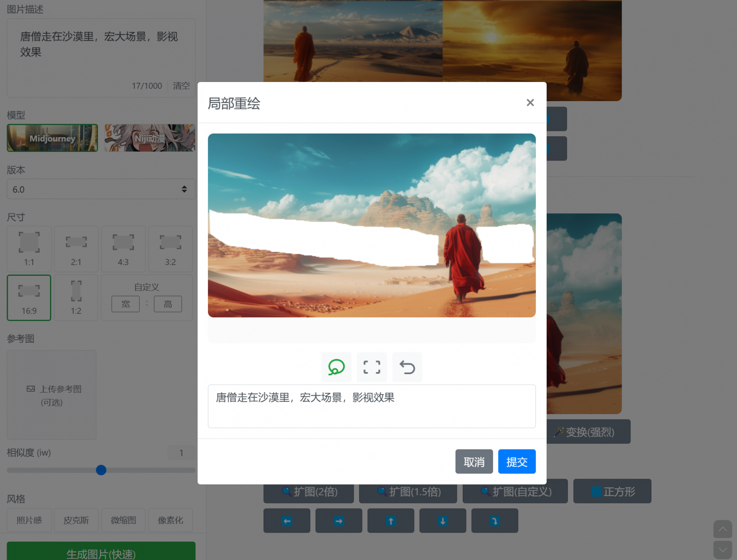Screen dimensions: 737x560
Task: Toggle the 皮克斯 style
Action: (x=76, y=520)
